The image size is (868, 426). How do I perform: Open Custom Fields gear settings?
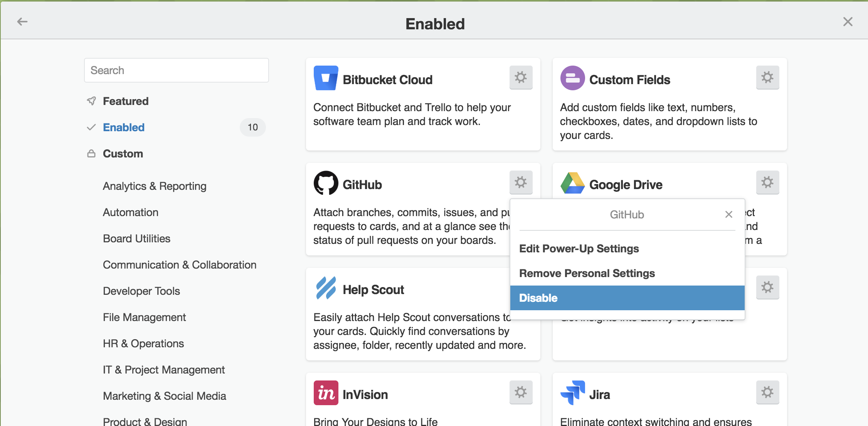767,78
